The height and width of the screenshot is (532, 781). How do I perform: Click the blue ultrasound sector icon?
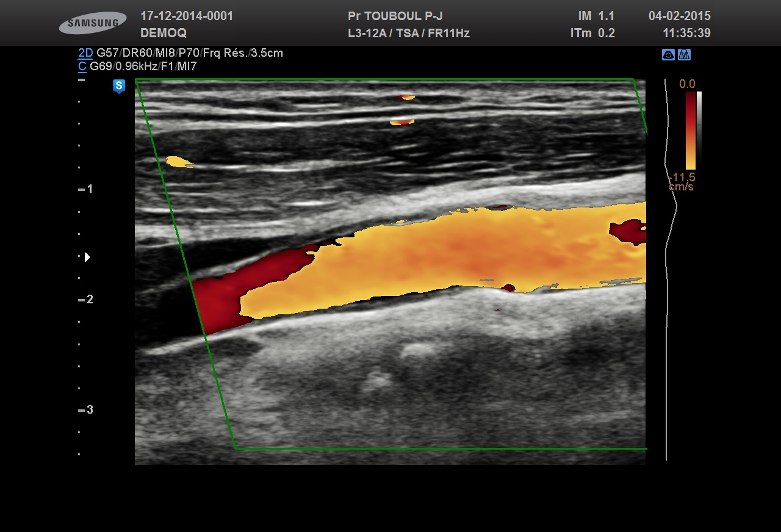click(x=668, y=55)
